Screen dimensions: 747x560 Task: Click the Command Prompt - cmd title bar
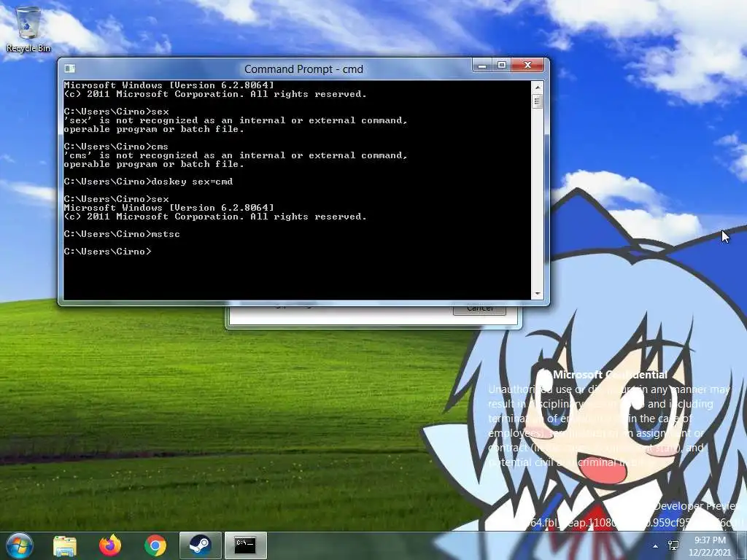click(x=303, y=69)
